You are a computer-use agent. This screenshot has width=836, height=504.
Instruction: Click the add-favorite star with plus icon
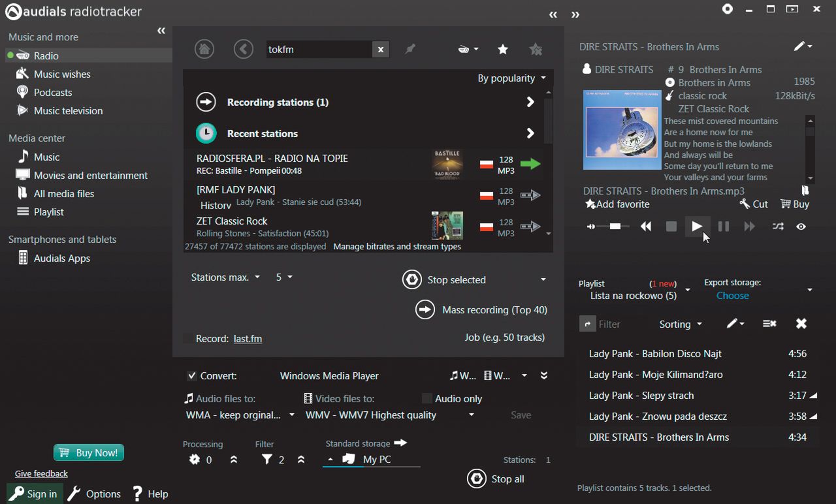[536, 49]
